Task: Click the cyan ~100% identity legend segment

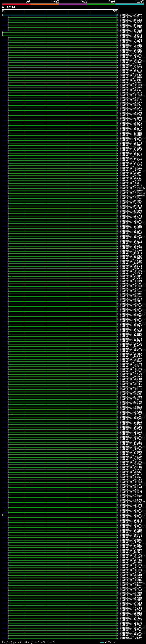Action: click(130, 4)
